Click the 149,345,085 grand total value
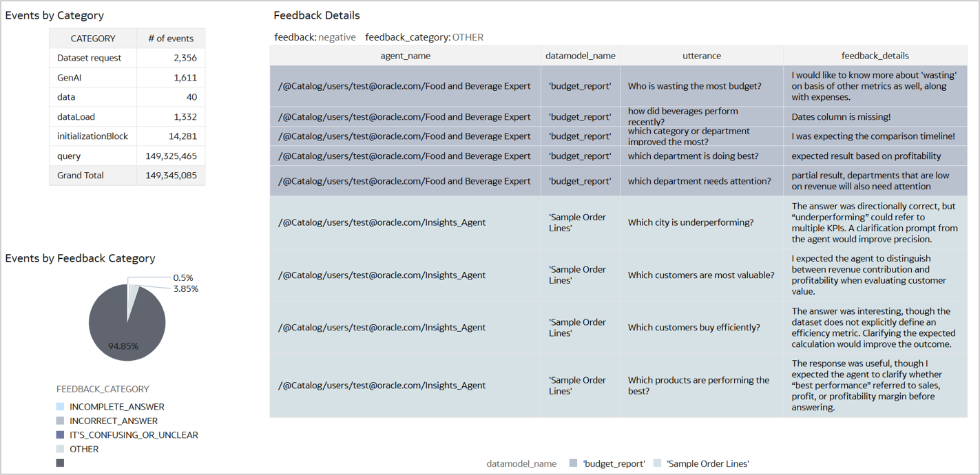 pos(171,176)
